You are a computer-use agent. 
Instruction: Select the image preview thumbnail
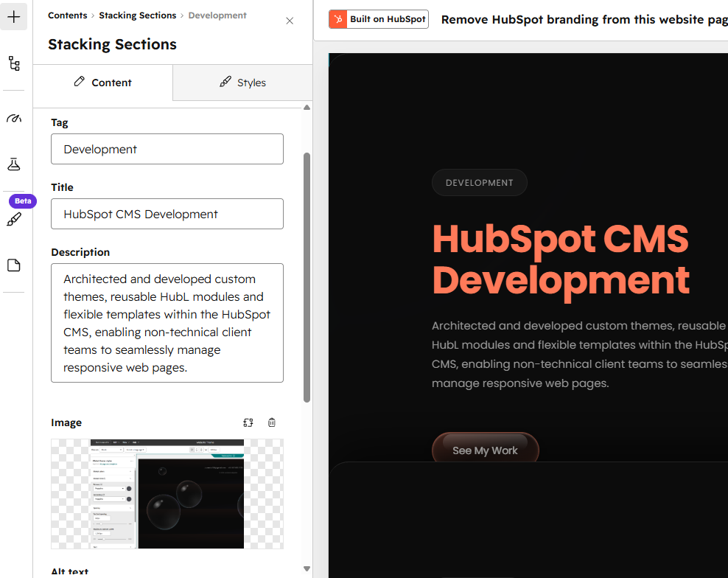167,494
